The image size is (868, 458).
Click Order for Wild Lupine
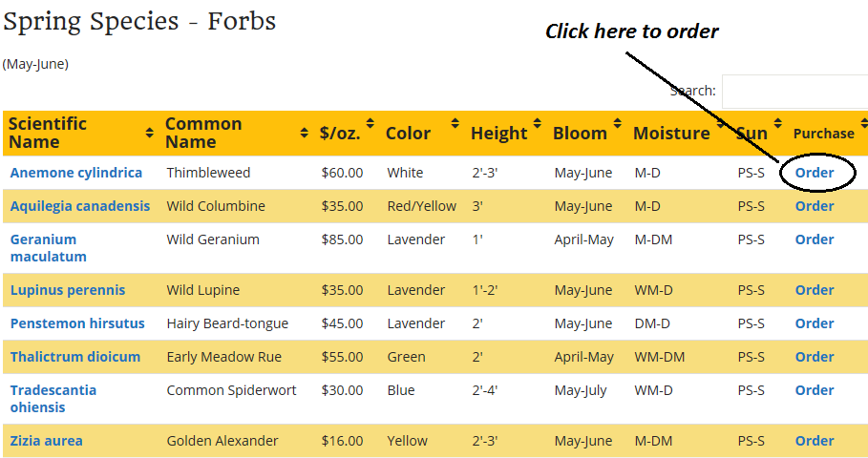[815, 290]
